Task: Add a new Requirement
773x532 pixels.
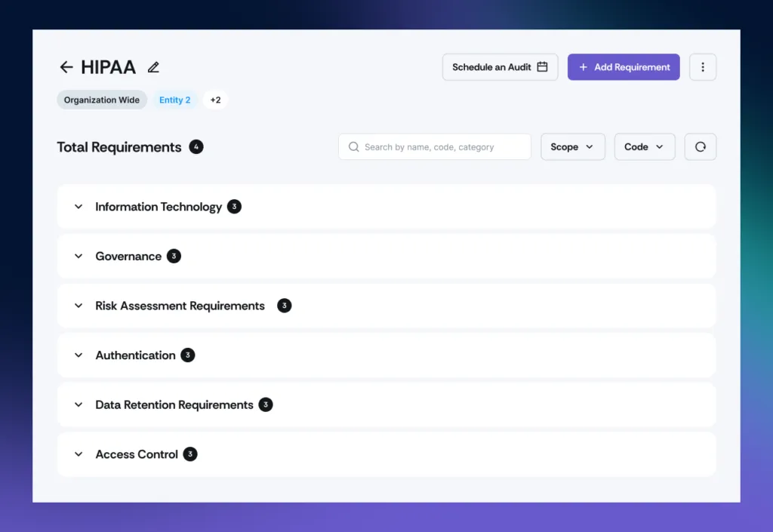Action: 624,67
